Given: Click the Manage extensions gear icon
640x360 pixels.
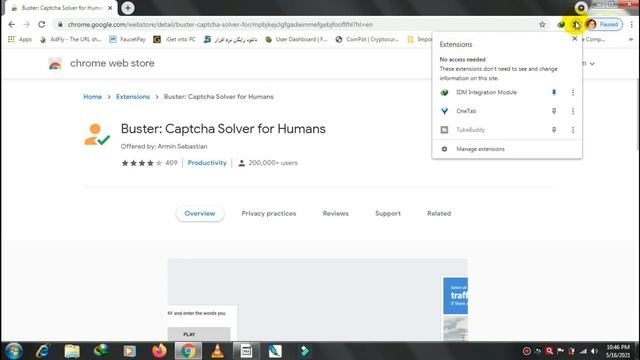Looking at the screenshot, I should pos(444,149).
